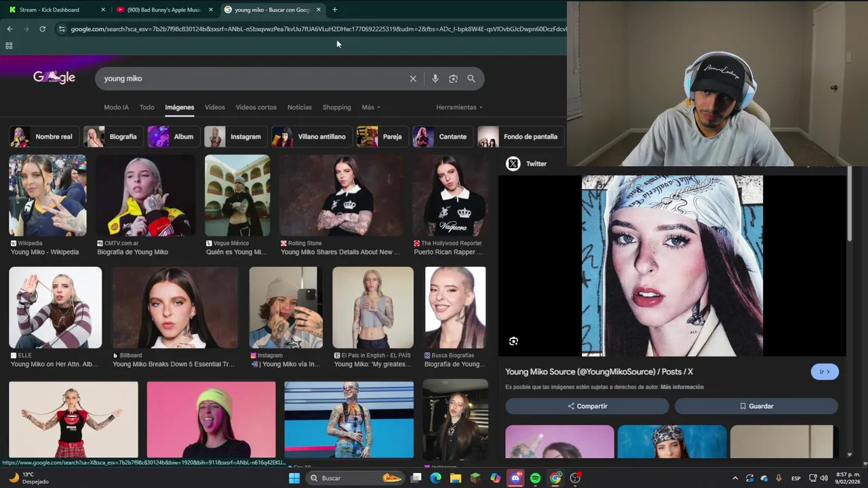The height and width of the screenshot is (488, 868).
Task: Open Google Lens image search icon
Action: click(453, 79)
